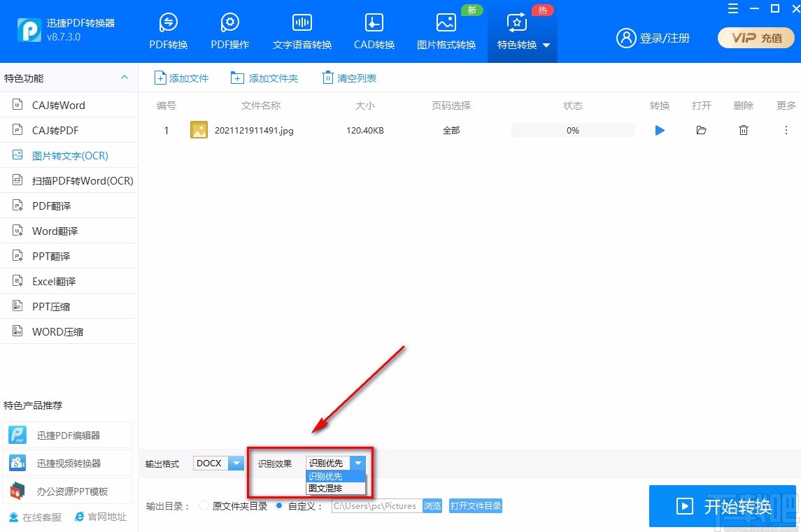801x532 pixels.
Task: Select the 文字语音转换 tool
Action: tap(302, 31)
